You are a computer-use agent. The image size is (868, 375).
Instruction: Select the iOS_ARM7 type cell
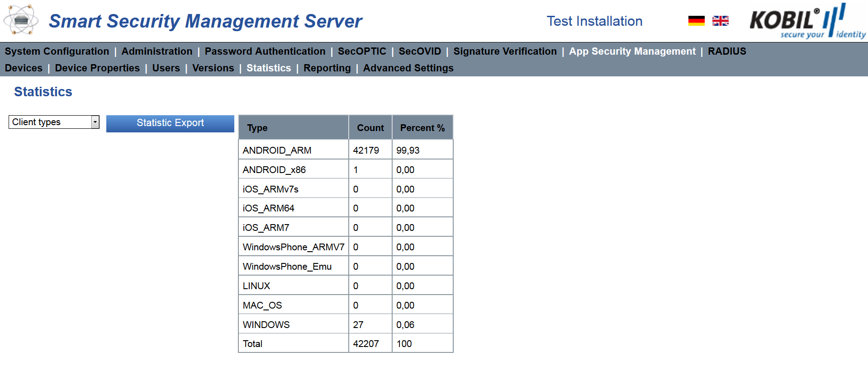[294, 228]
